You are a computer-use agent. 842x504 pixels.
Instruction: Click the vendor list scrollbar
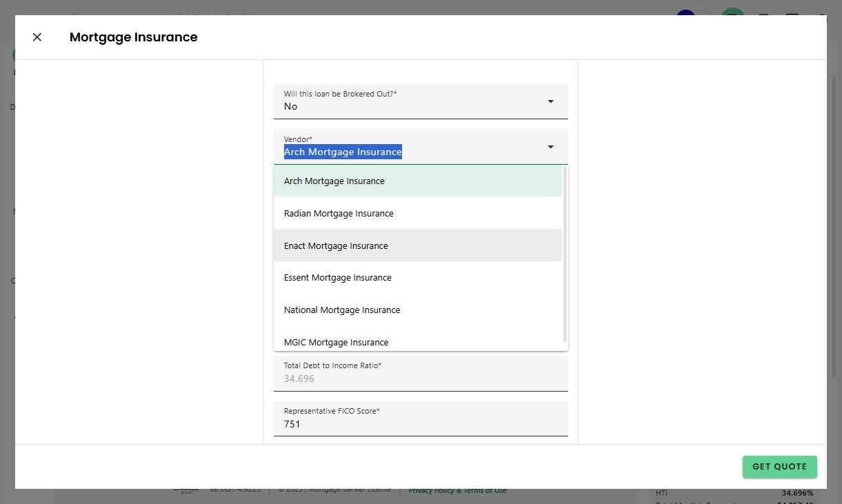[x=565, y=255]
